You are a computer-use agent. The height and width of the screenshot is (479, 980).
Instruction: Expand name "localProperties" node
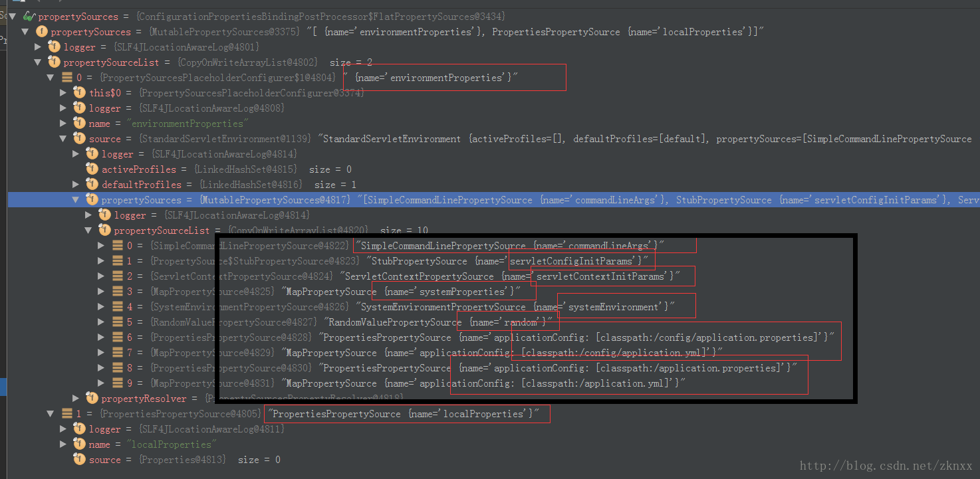pyautogui.click(x=63, y=444)
